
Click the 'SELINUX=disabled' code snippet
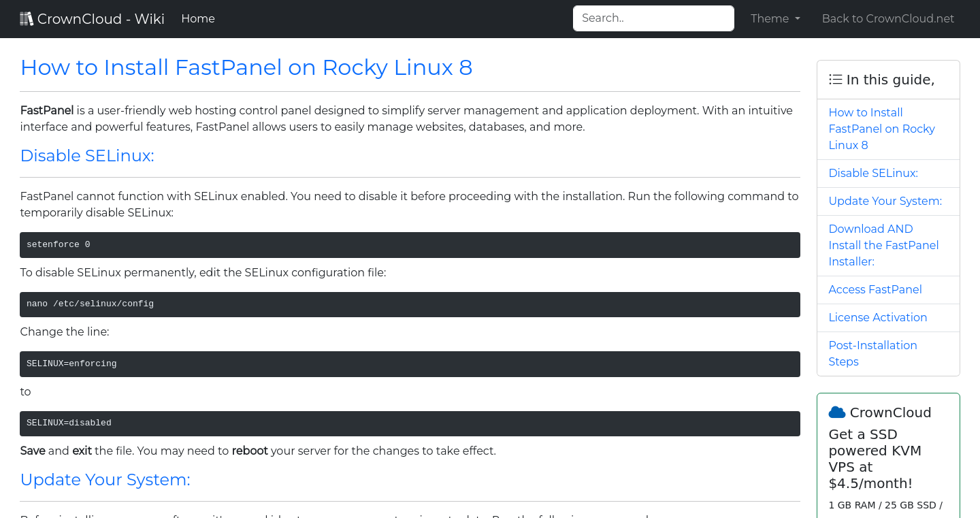(409, 423)
